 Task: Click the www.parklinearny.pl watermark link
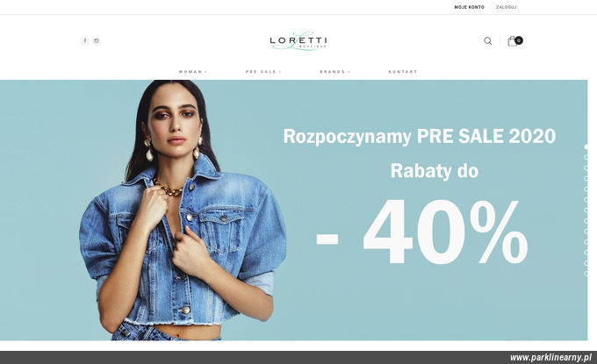click(550, 358)
